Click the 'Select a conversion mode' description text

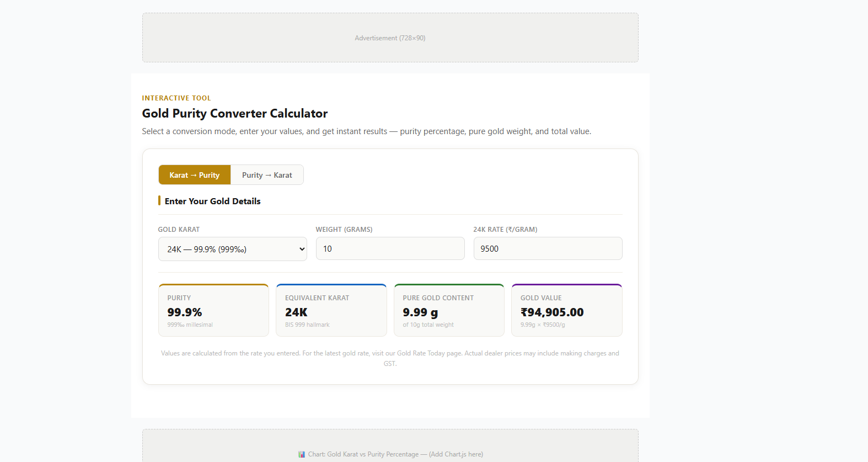pos(366,131)
